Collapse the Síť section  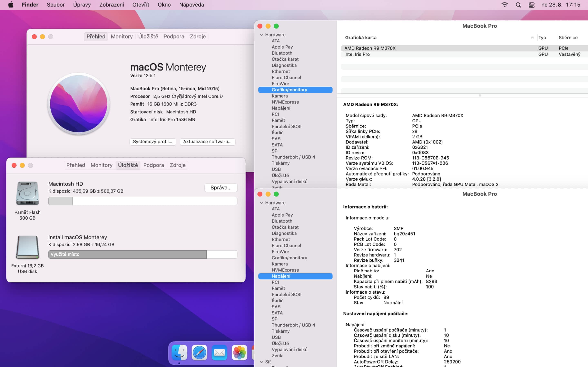(262, 362)
